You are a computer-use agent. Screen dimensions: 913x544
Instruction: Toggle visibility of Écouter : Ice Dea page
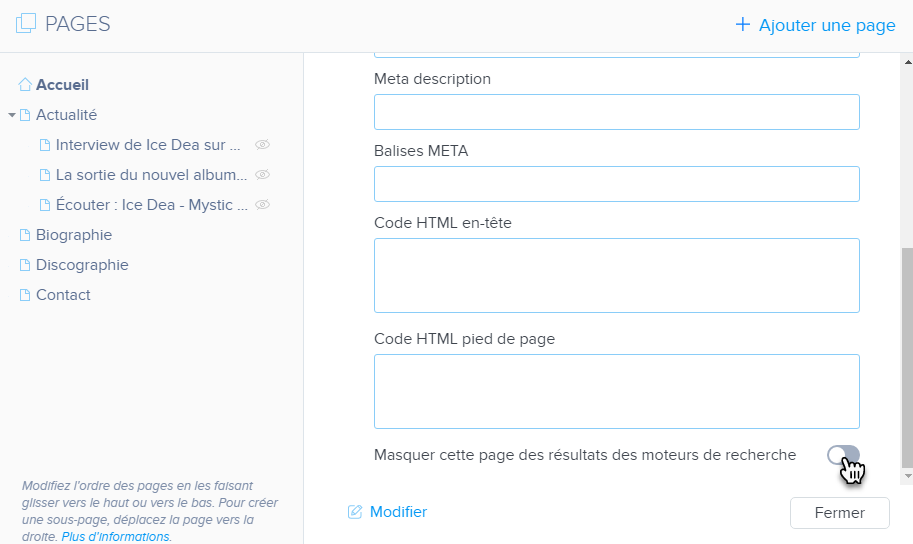(262, 205)
